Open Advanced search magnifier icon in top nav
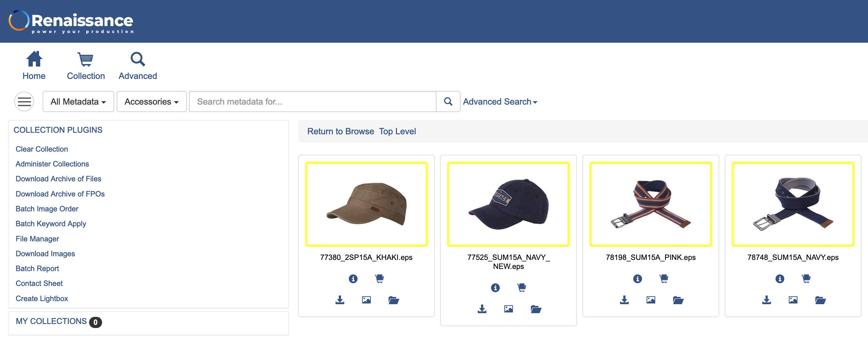Screen dimensions: 868x354 pyautogui.click(x=138, y=59)
